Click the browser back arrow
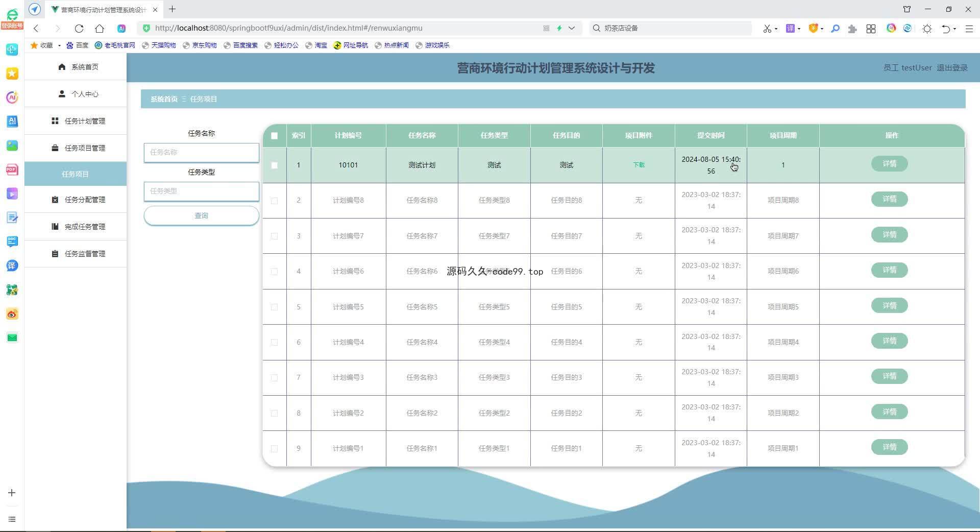 [x=36, y=29]
